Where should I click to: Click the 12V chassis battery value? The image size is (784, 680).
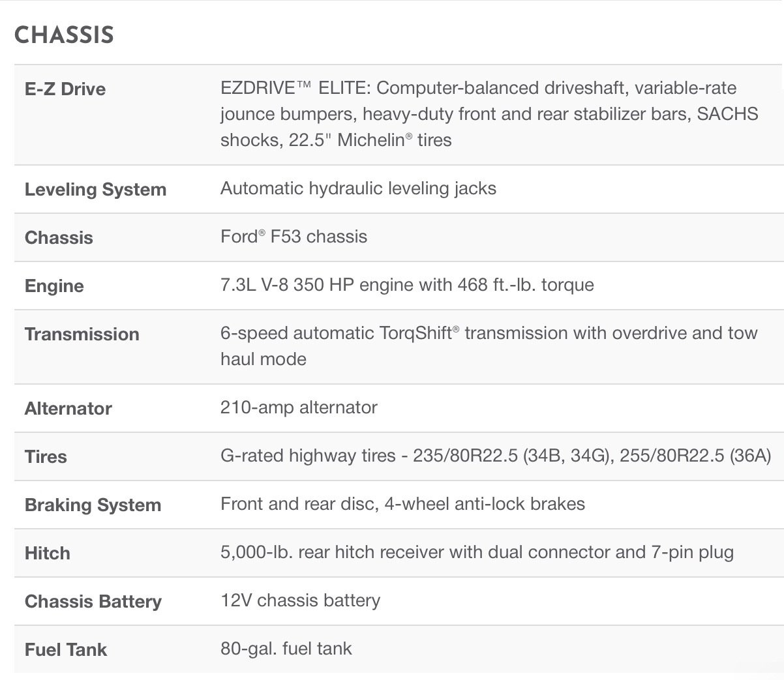300,600
